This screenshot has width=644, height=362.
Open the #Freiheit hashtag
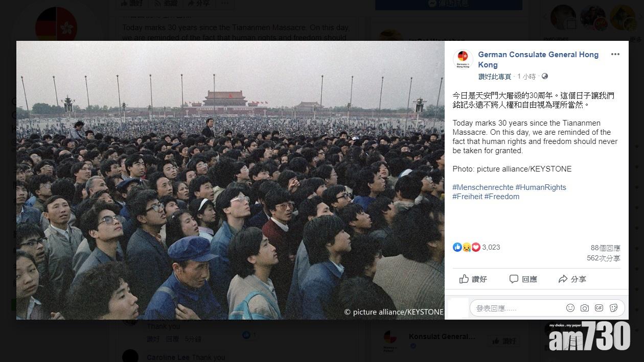(x=467, y=197)
